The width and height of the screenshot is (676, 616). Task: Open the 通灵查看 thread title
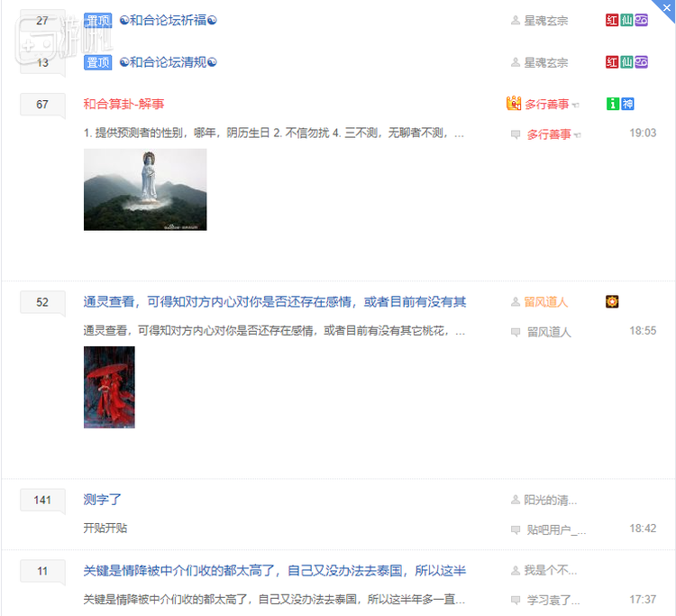274,301
